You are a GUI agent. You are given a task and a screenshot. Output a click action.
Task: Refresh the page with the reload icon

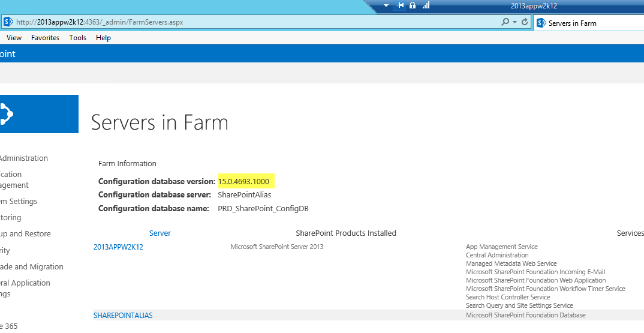click(525, 22)
